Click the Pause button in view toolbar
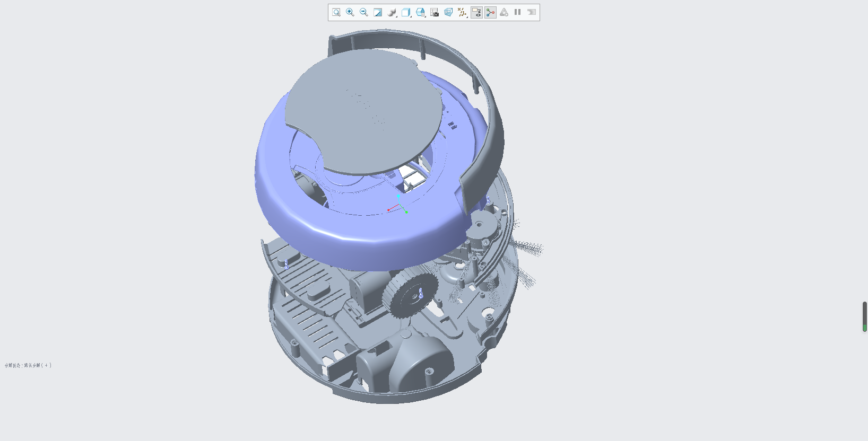868x441 pixels. click(518, 12)
